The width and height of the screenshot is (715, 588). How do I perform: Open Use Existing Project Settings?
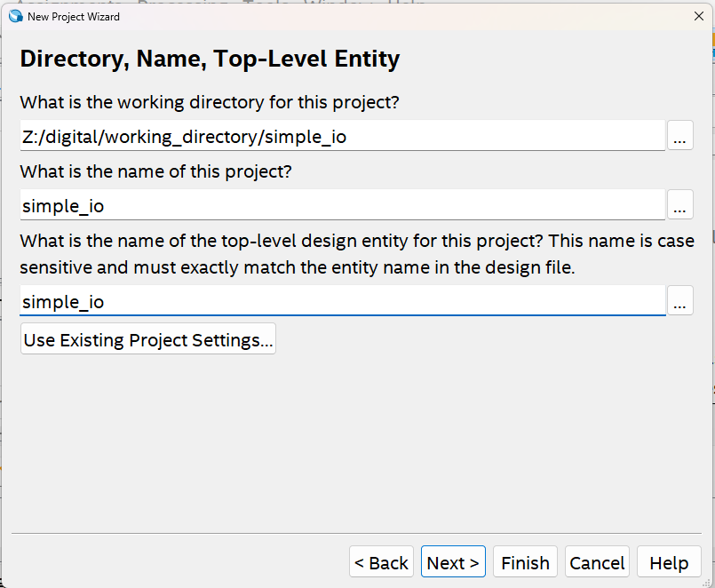point(148,339)
